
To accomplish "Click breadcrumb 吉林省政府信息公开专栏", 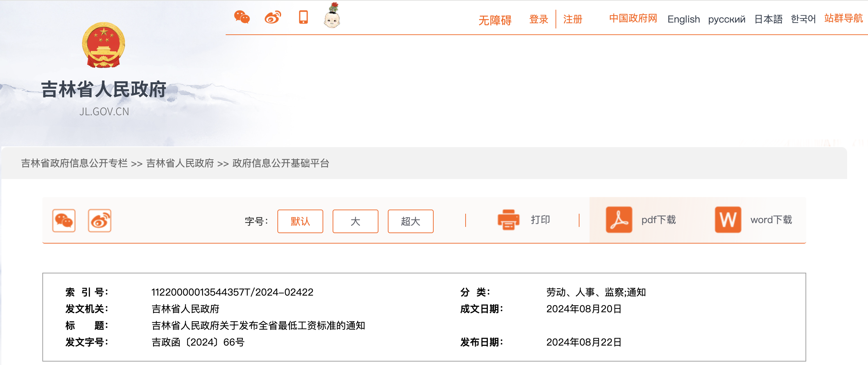I will click(74, 163).
